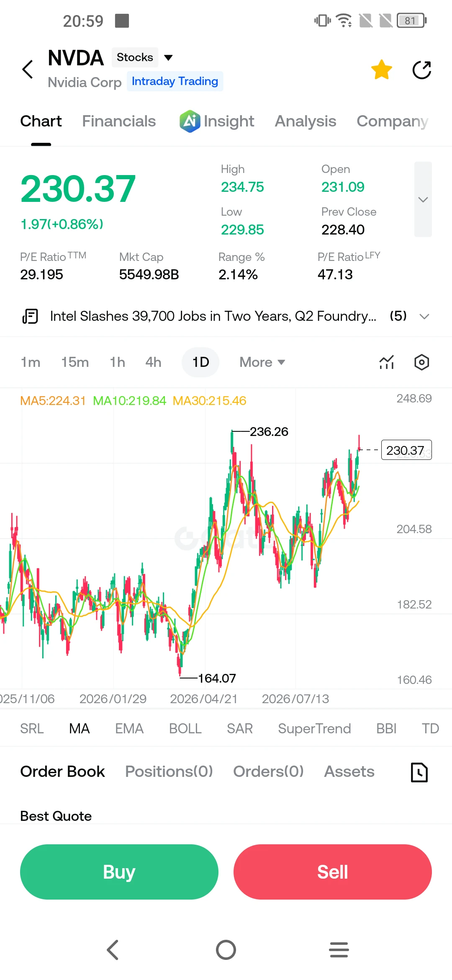This screenshot has height=980, width=452.
Task: Select the 1D timeframe
Action: click(x=200, y=362)
